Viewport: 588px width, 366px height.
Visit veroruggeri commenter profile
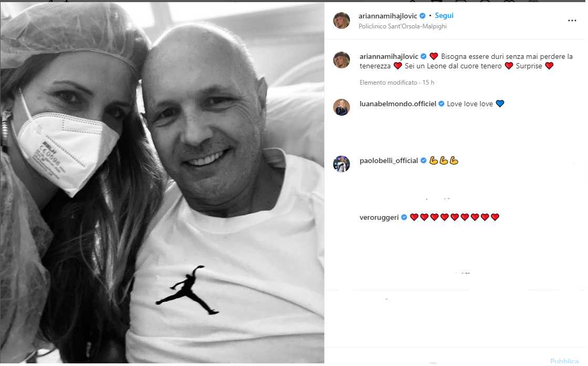coord(379,217)
